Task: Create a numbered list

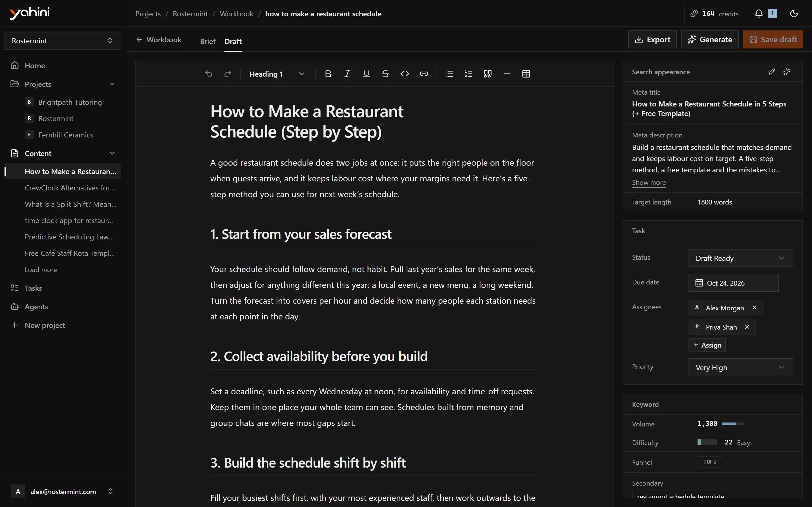Action: point(468,74)
